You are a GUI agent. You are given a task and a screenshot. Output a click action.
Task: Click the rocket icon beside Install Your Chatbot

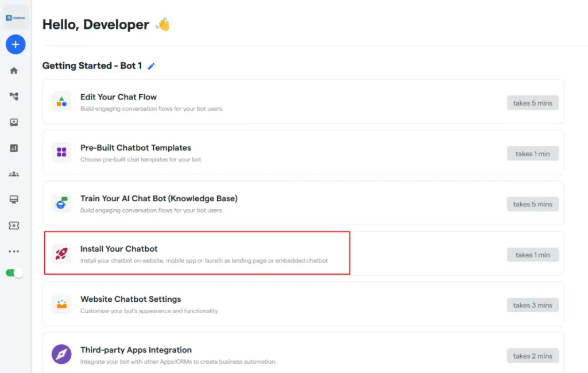[x=61, y=252]
